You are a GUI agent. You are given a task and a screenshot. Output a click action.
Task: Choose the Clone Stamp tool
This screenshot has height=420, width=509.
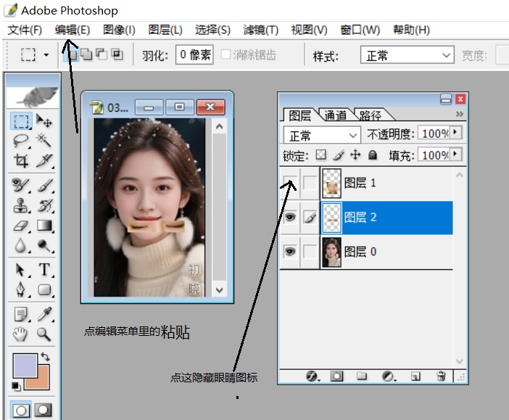click(22, 205)
